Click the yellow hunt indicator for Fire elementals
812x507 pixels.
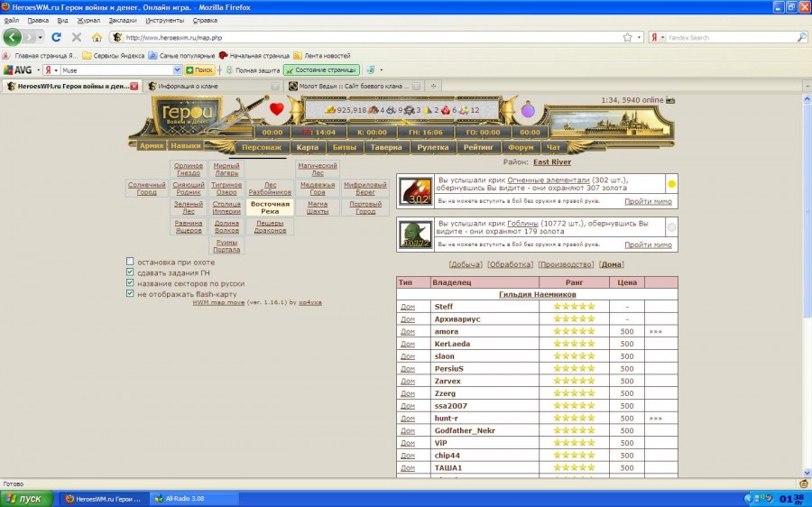click(x=671, y=184)
